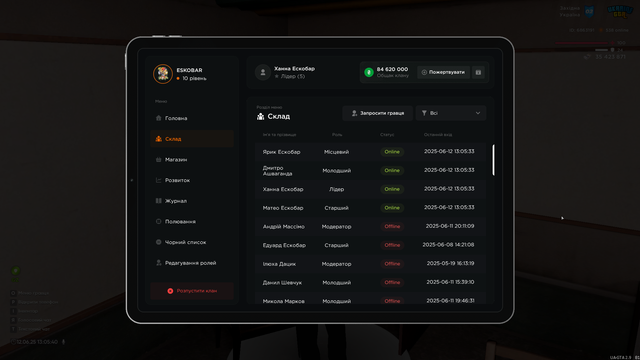Click the Offline badge for Андрій Массімо

(392, 227)
